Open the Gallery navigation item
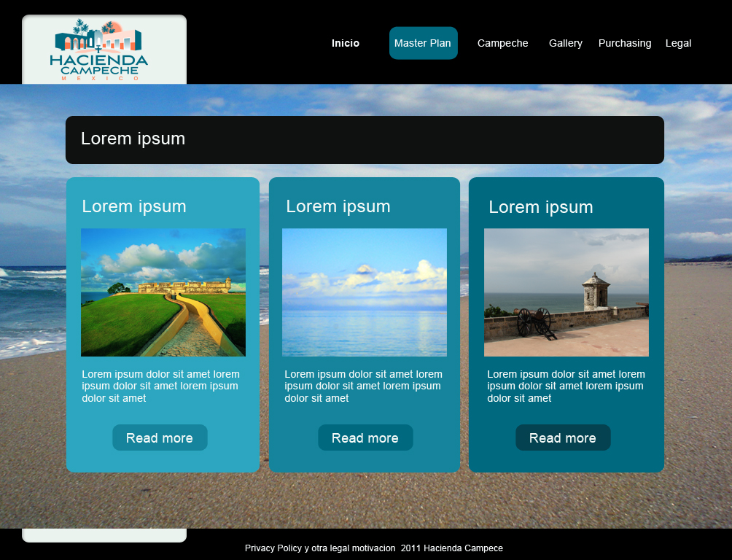This screenshot has height=560, width=732. (566, 43)
